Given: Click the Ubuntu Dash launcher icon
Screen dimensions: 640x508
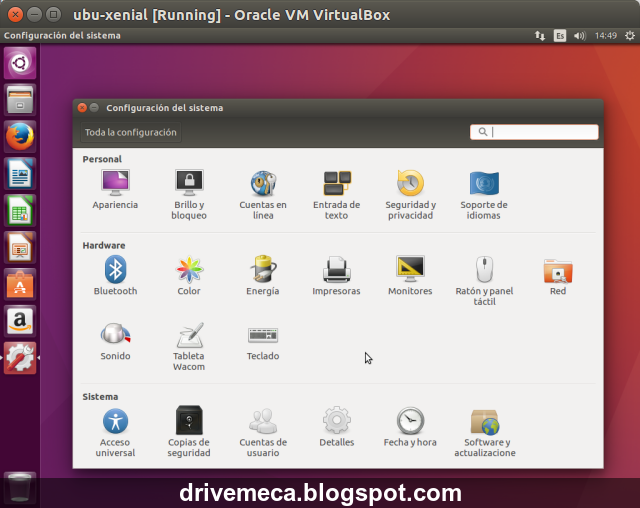Looking at the screenshot, I should [20, 63].
